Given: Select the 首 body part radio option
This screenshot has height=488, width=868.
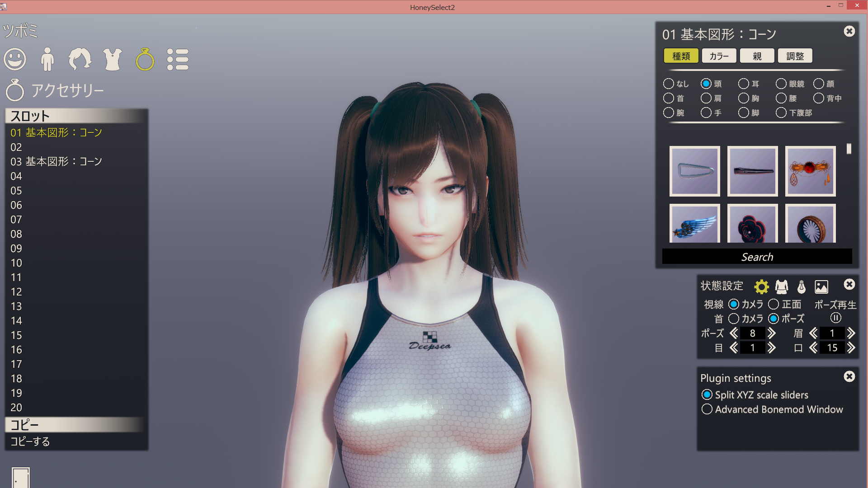Looking at the screenshot, I should (669, 98).
